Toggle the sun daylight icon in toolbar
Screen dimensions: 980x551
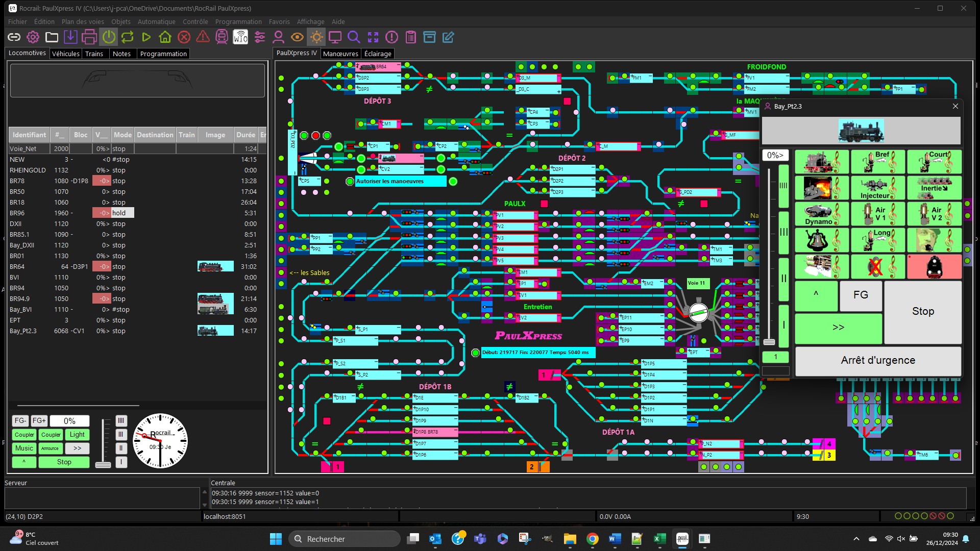pos(316,37)
